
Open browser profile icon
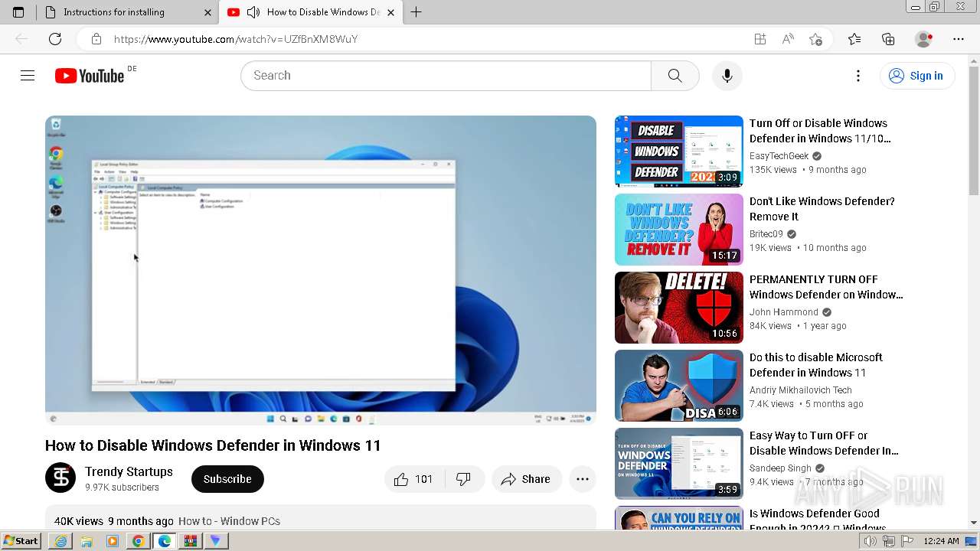tap(924, 39)
